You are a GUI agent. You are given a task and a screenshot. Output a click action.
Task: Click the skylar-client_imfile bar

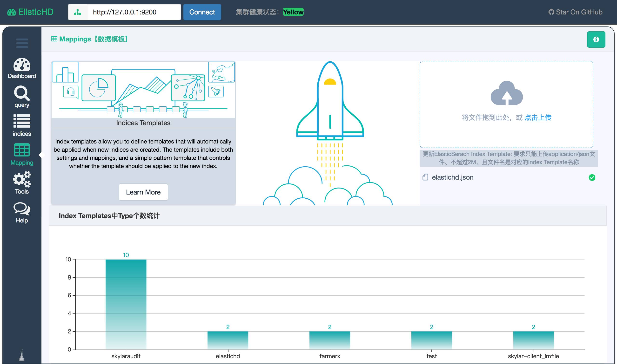point(534,340)
